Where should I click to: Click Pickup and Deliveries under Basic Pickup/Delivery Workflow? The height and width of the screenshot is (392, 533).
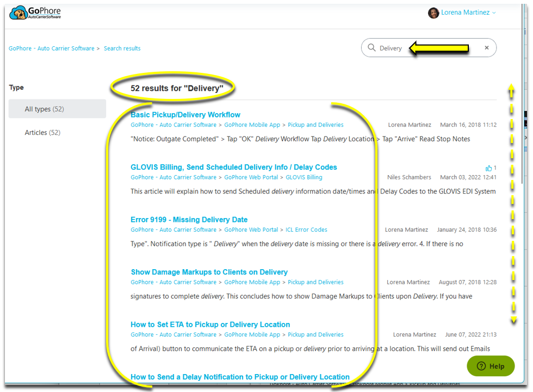[315, 125]
